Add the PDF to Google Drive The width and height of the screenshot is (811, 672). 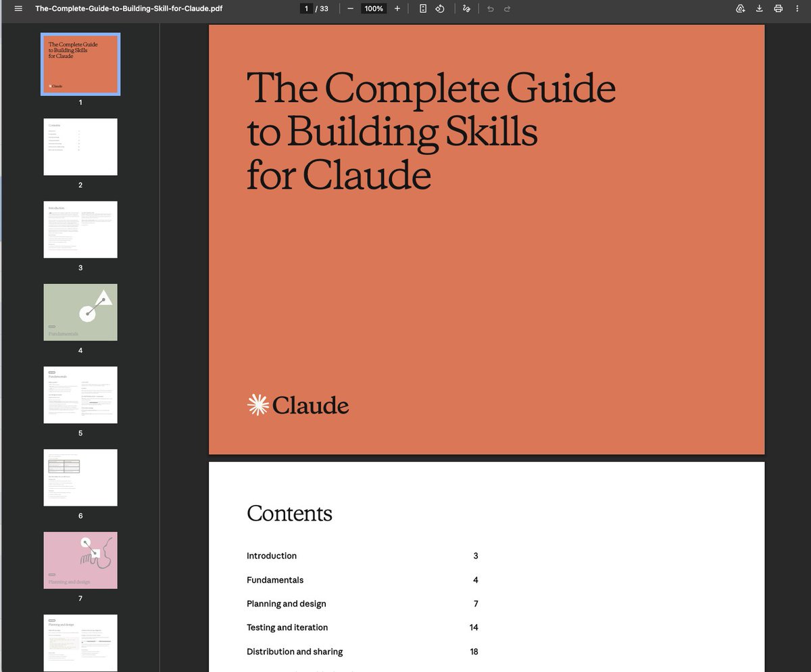[740, 9]
